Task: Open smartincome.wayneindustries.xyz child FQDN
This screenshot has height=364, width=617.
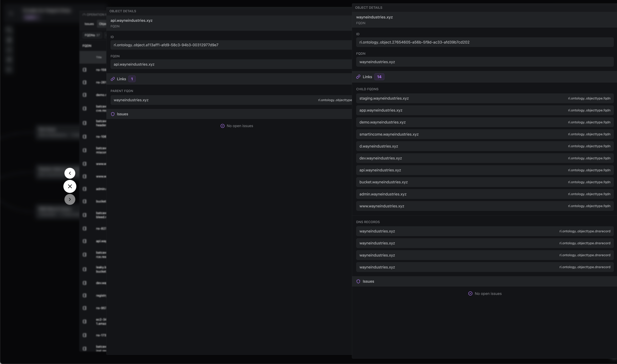Action: (x=389, y=134)
